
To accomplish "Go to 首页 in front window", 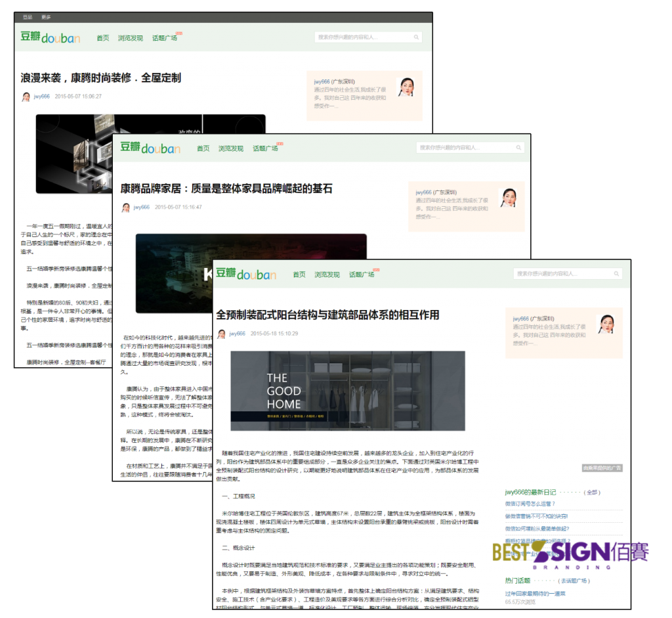I will point(299,275).
